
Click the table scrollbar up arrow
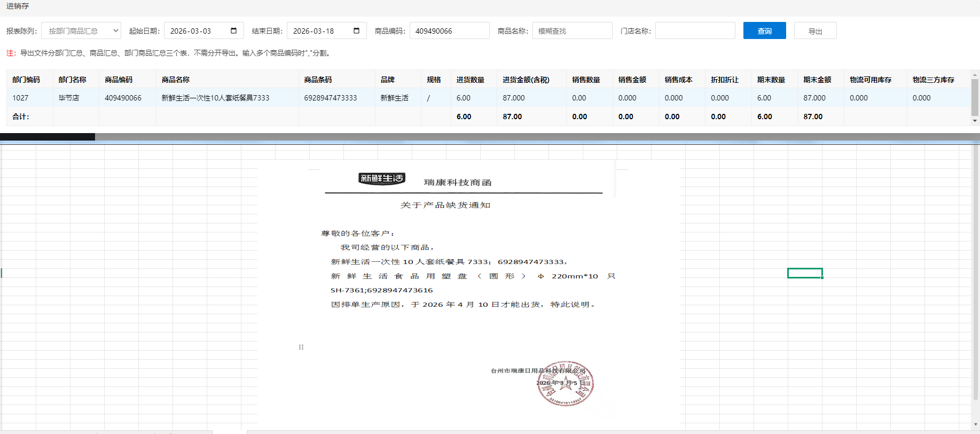click(975, 75)
